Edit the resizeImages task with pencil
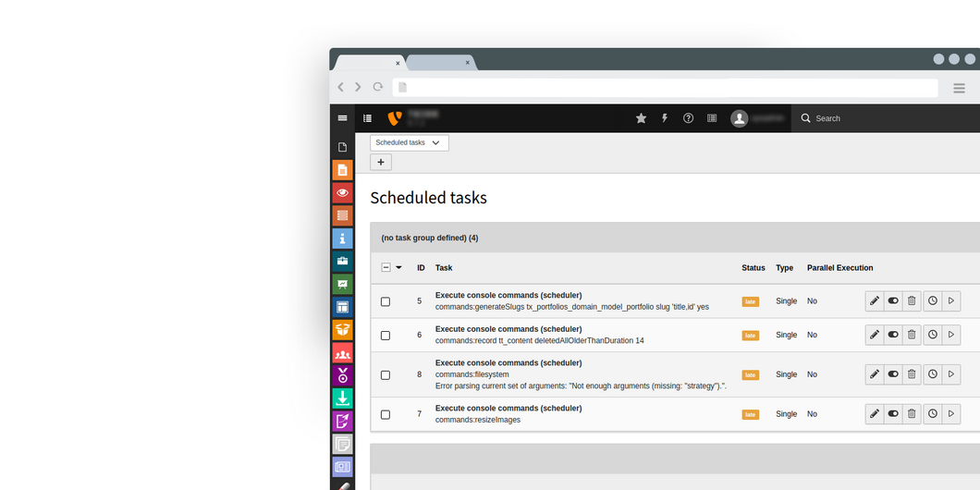This screenshot has height=490, width=980. (875, 414)
